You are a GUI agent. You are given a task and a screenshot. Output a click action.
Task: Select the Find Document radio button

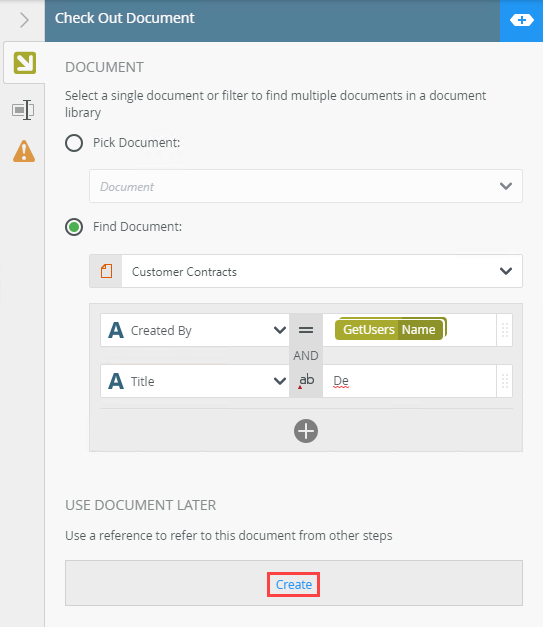[74, 227]
